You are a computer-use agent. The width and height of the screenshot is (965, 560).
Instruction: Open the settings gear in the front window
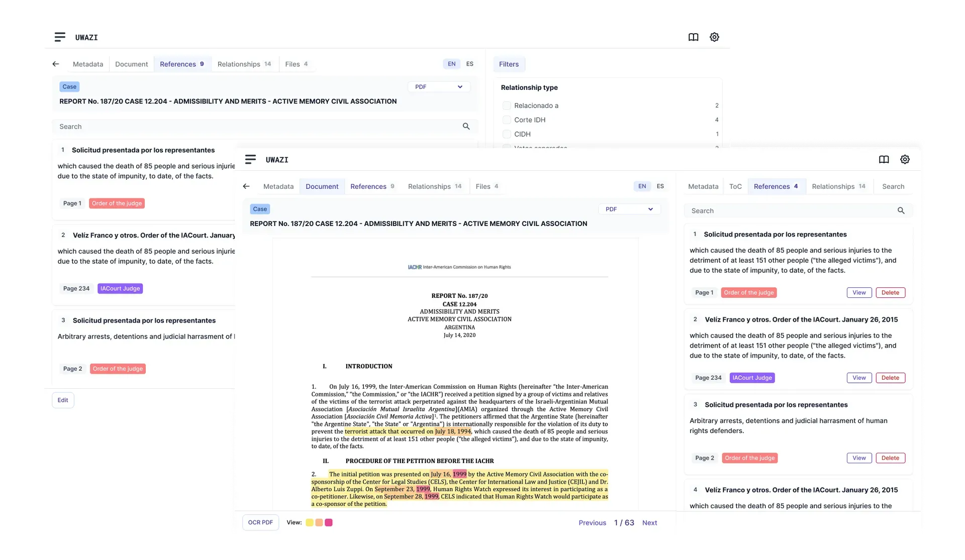[x=905, y=159]
